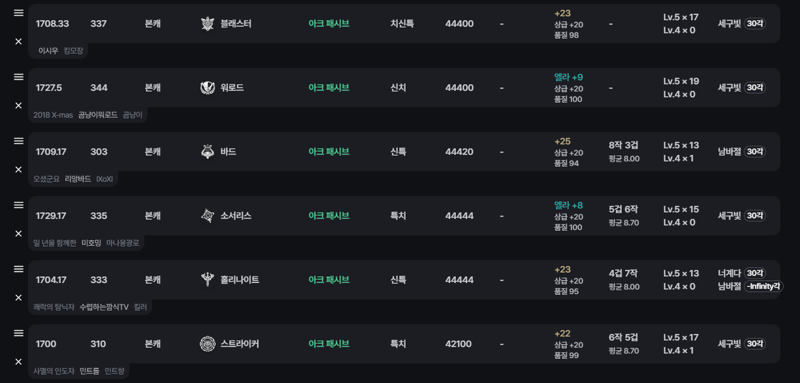Screen dimensions: 800x383
Task: Click the 소서리스 class icon
Action: 207,216
